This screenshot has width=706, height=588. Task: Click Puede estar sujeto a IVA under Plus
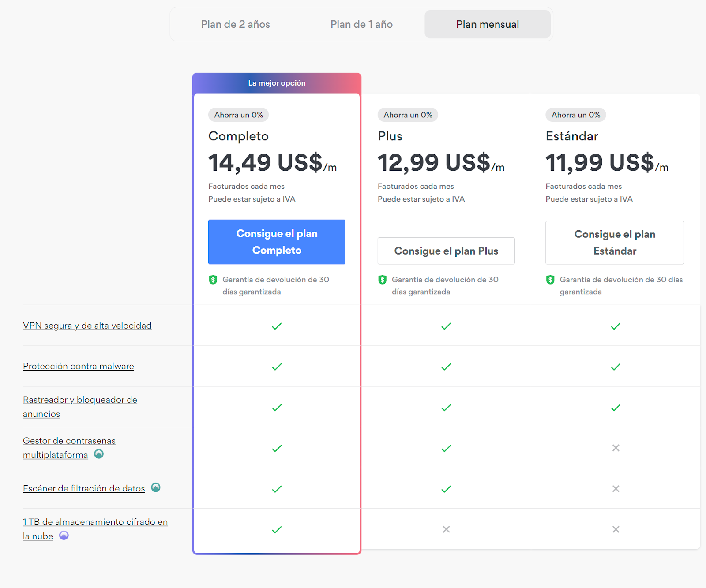click(x=421, y=199)
